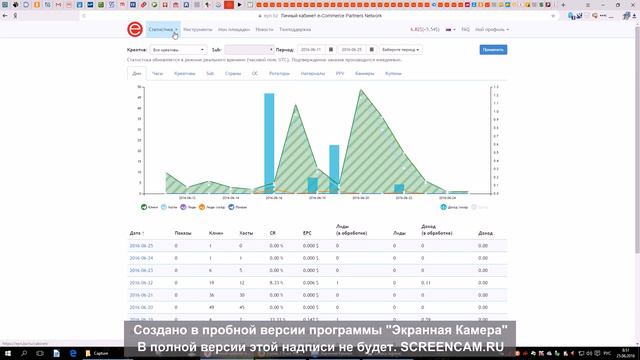
Task: Toggle the Доход холд legend series
Action: [x=454, y=207]
